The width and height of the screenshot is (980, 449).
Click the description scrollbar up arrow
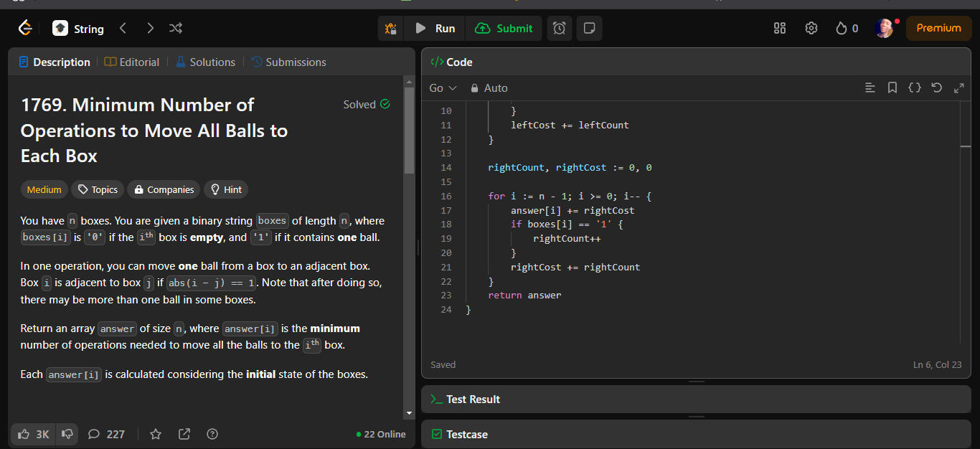click(409, 80)
